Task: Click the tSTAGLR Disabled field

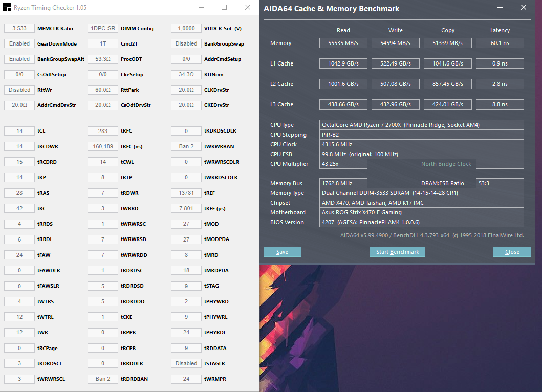Action: [x=186, y=363]
